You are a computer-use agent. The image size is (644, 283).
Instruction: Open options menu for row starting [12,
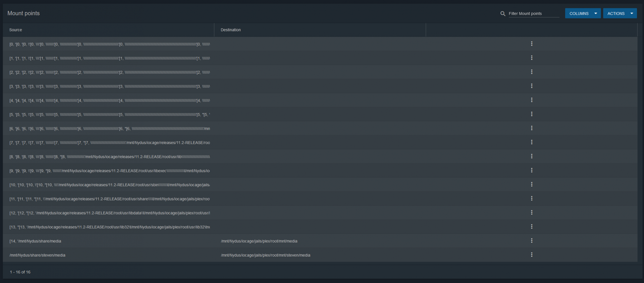(532, 213)
